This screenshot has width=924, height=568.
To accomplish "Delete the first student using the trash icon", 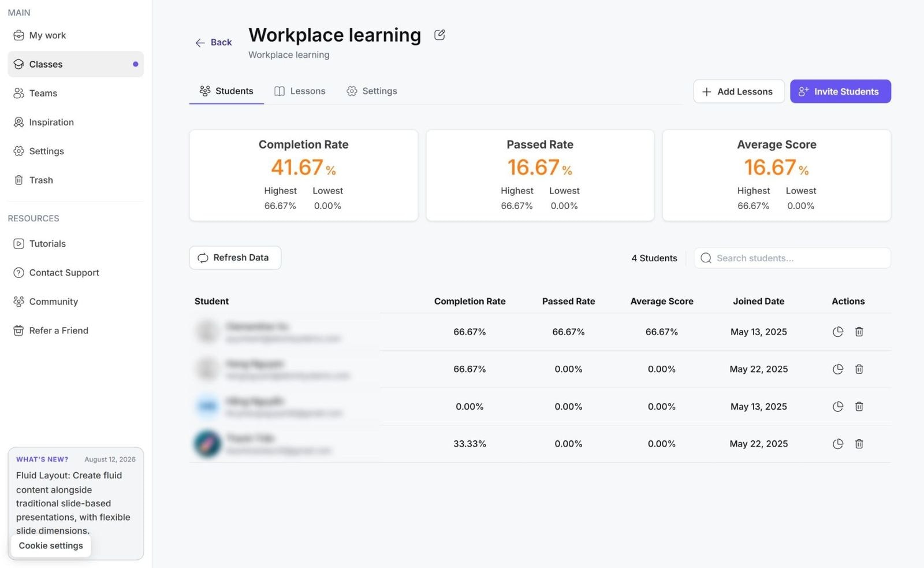I will (859, 332).
